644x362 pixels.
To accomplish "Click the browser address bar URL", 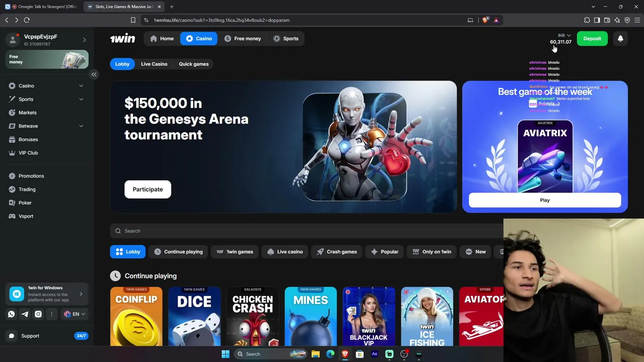I will tap(221, 20).
